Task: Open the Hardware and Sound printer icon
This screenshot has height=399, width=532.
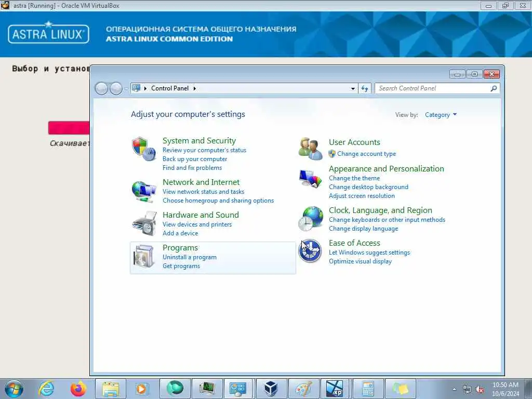Action: coord(144,223)
